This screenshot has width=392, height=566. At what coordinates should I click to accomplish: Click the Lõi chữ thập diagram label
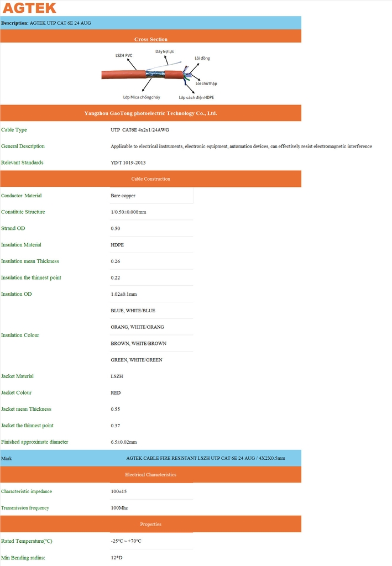206,83
